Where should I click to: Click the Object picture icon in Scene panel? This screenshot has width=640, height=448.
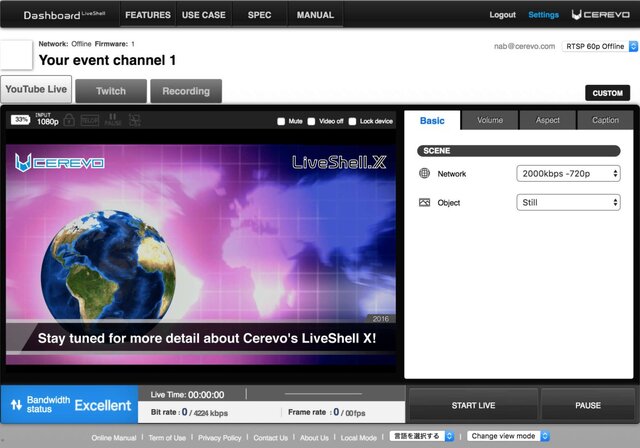[x=424, y=202]
